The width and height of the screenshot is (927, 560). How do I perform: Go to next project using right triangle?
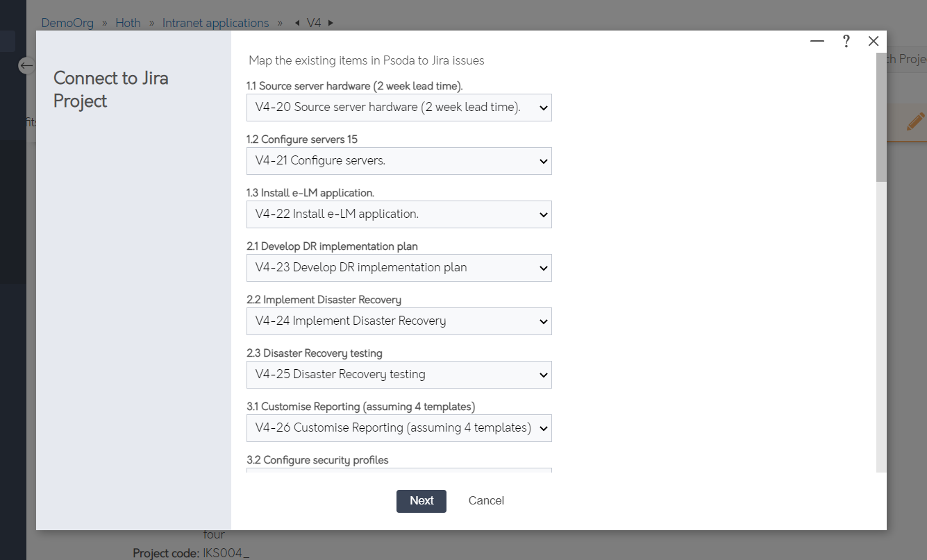coord(331,23)
